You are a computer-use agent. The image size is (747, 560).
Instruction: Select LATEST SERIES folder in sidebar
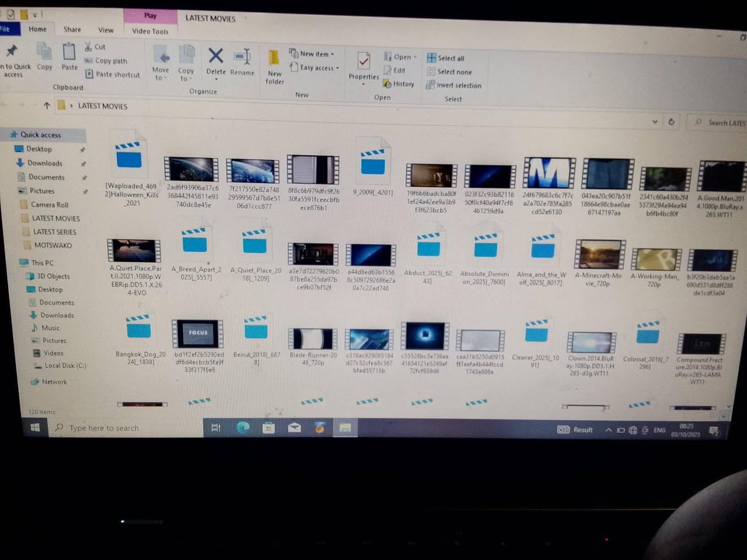click(54, 232)
